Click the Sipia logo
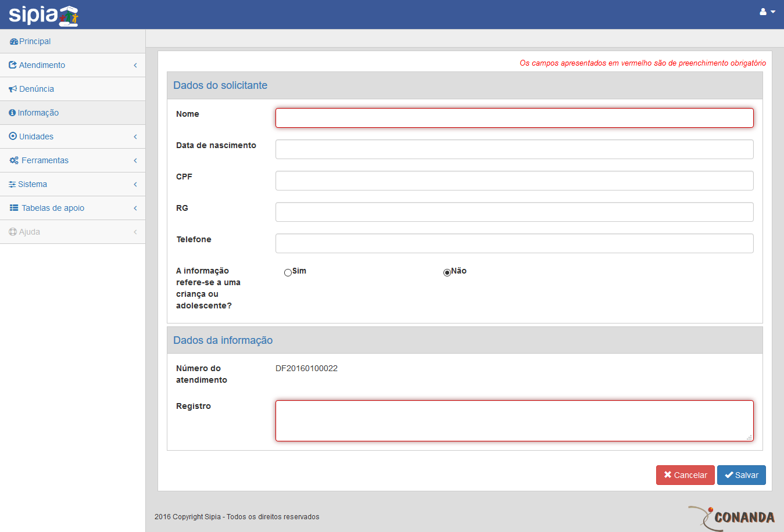784x532 pixels. point(44,16)
